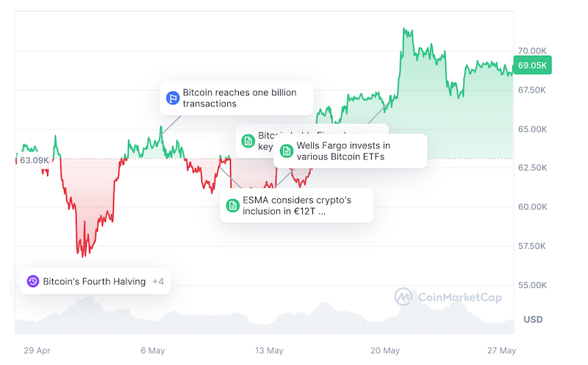Click the 29 Apr date label
Viewport: 588px width, 365px height.
pyautogui.click(x=37, y=351)
